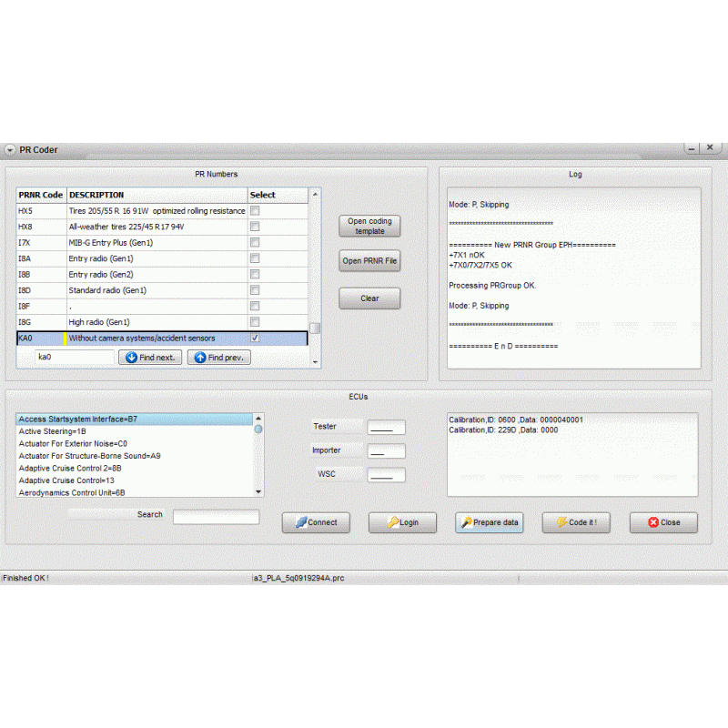728x728 pixels.
Task: Click the wand icon on Prepare data
Action: [466, 522]
